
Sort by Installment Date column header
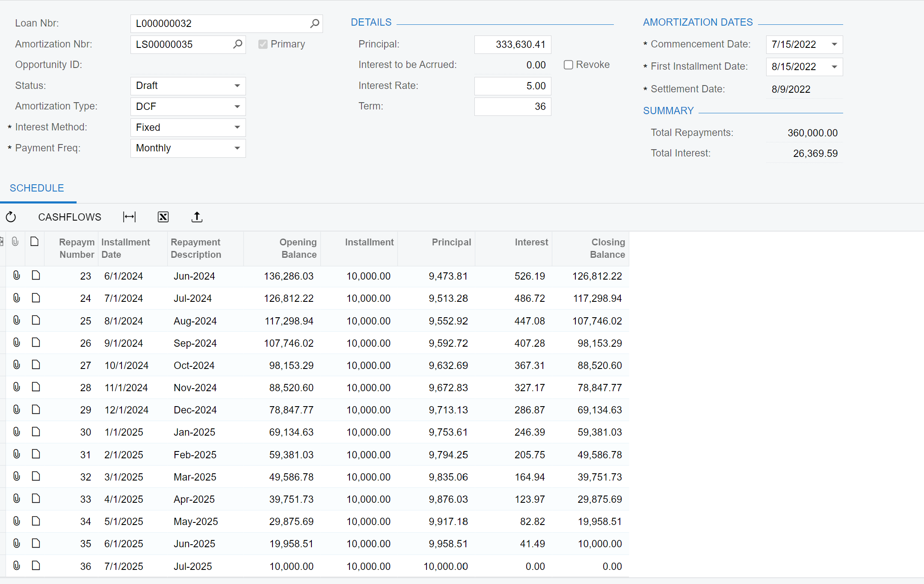tap(133, 248)
